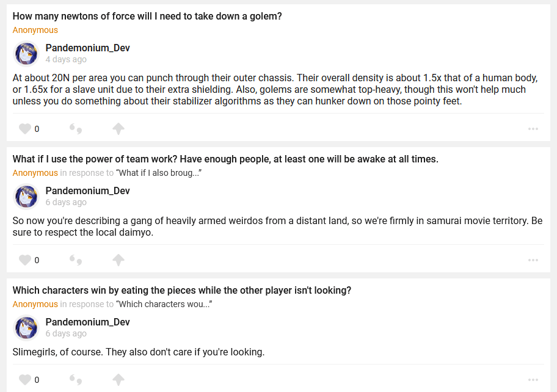Quote the Slimegirls answer
The width and height of the screenshot is (557, 392).
click(76, 380)
